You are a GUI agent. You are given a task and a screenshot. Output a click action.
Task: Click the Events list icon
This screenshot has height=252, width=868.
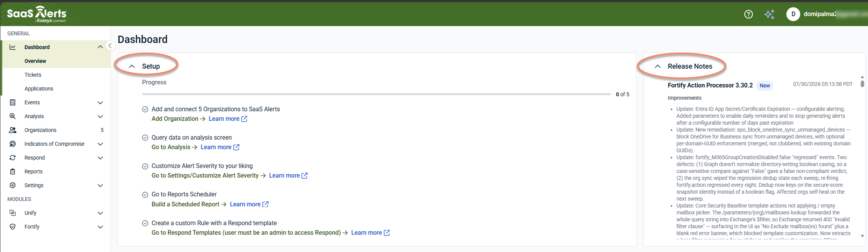pos(13,102)
